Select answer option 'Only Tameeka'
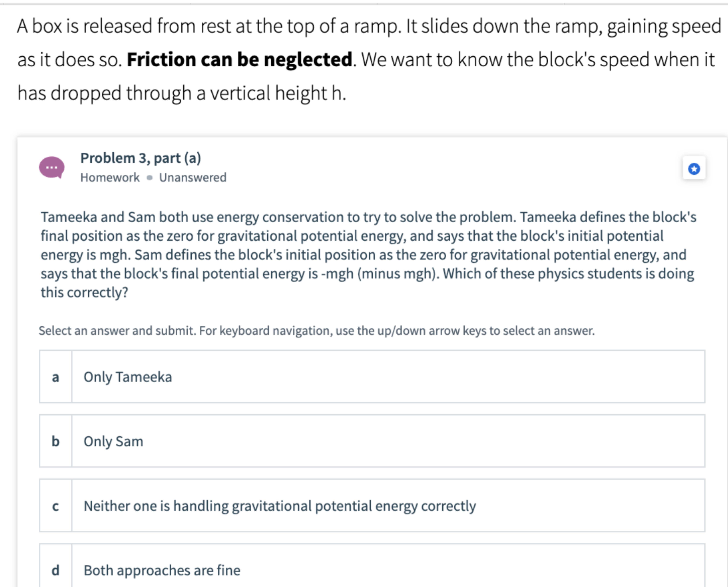The height and width of the screenshot is (587, 728). (x=372, y=377)
